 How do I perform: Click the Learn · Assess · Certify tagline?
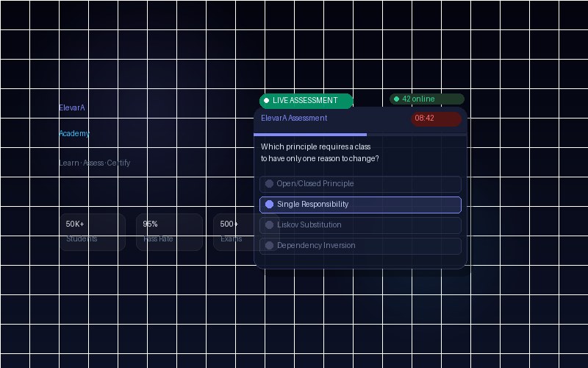(x=95, y=163)
